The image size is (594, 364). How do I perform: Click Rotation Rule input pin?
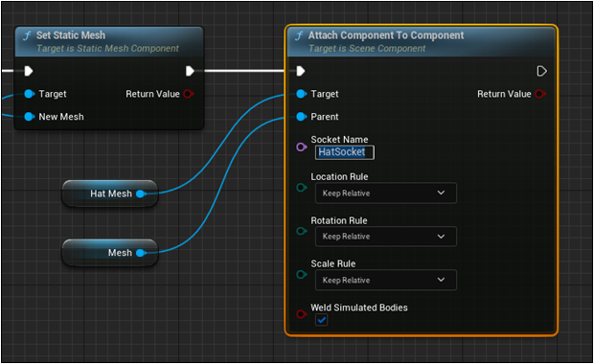(302, 231)
